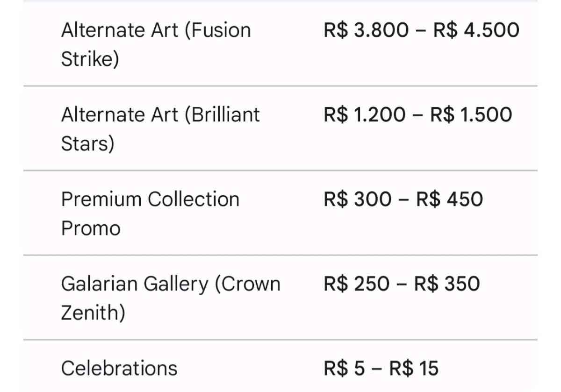Tap the R$ 250 price value
Viewport: 561px width, 392px height.
pyautogui.click(x=356, y=284)
